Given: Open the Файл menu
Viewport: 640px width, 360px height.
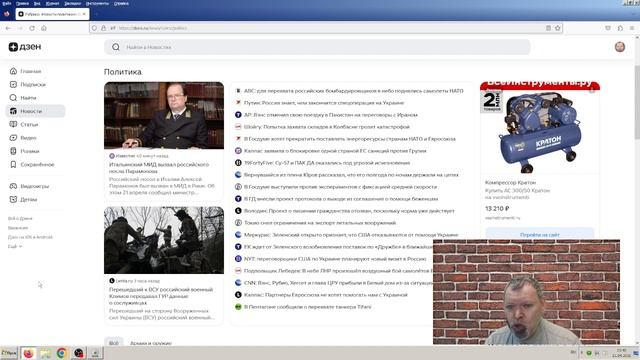Looking at the screenshot, I should click(x=7, y=3).
